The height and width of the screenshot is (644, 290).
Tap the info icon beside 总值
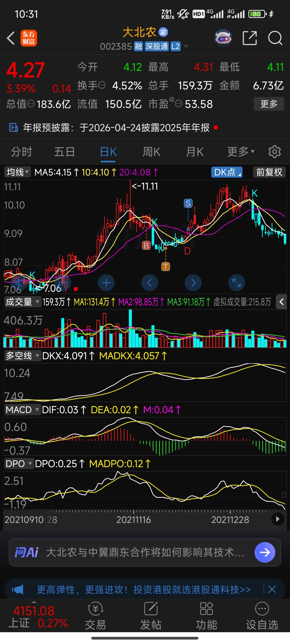tap(31, 104)
